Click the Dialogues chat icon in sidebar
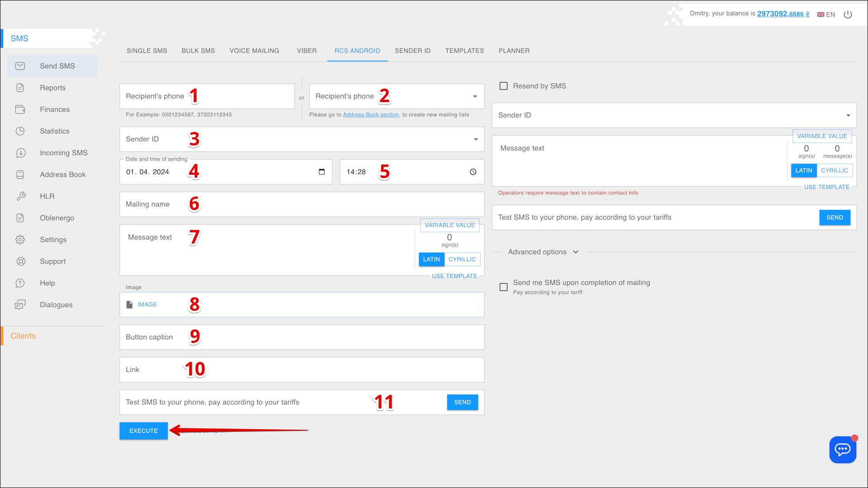Image resolution: width=868 pixels, height=488 pixels. tap(20, 305)
